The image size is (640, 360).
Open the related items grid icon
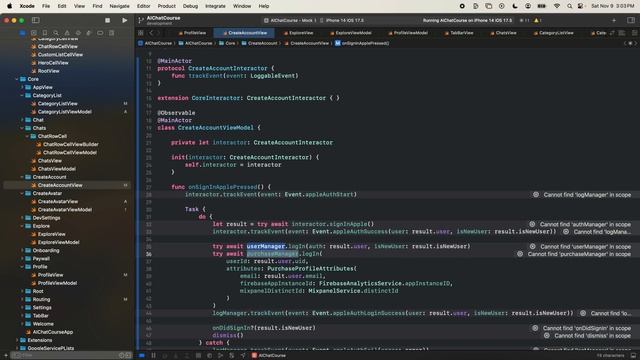[x=140, y=33]
